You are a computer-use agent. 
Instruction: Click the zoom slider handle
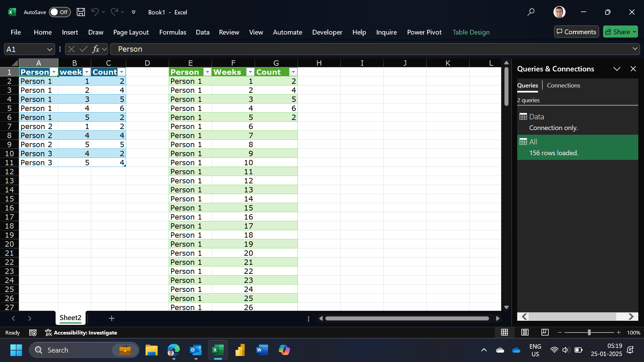coord(589,333)
